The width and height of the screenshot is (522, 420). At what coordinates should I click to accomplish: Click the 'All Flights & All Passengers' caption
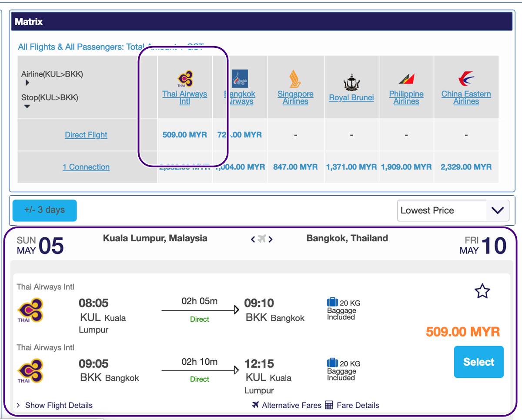[x=110, y=47]
